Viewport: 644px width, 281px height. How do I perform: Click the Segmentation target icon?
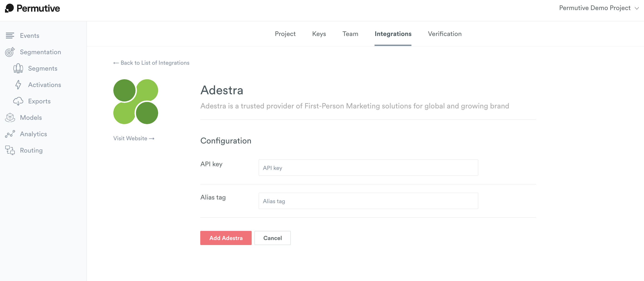[10, 52]
